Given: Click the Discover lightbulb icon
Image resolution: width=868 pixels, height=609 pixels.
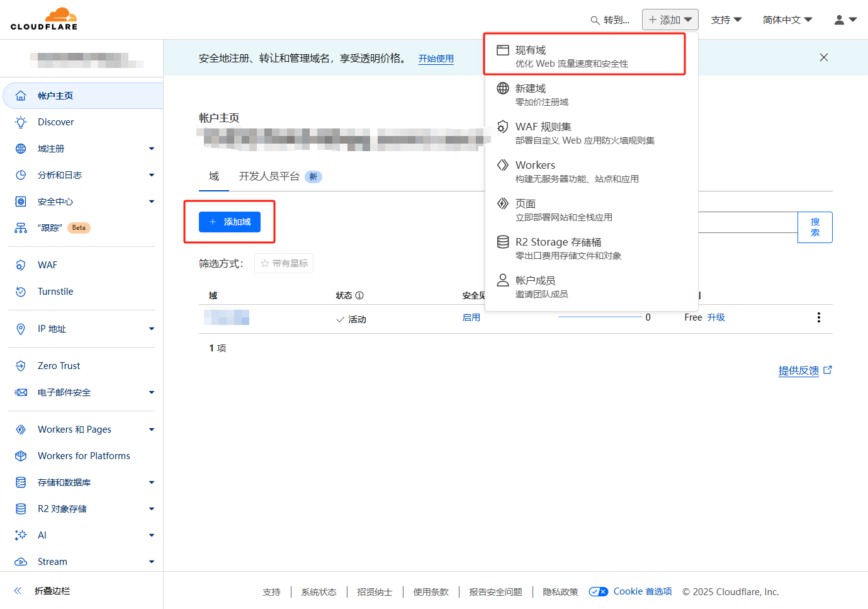Looking at the screenshot, I should (x=21, y=122).
